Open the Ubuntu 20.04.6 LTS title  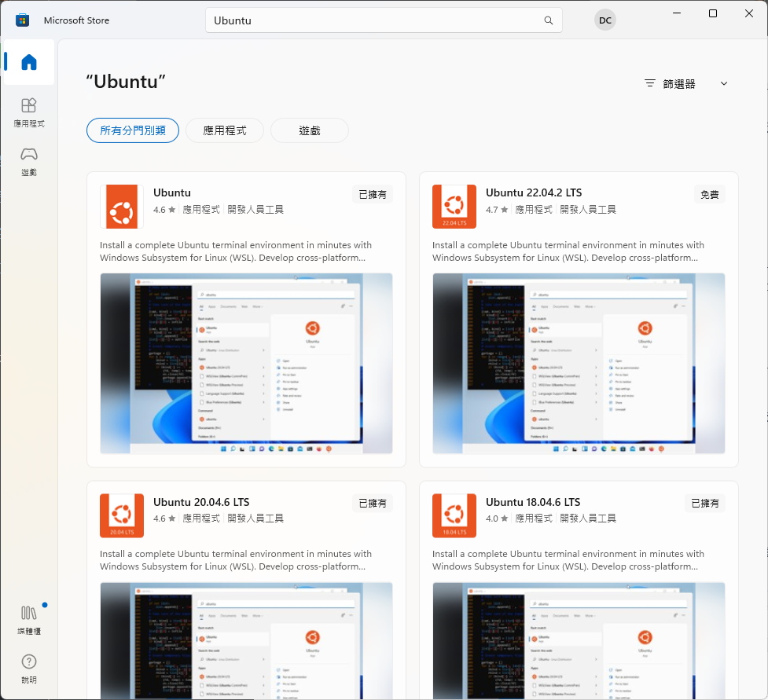coord(201,502)
